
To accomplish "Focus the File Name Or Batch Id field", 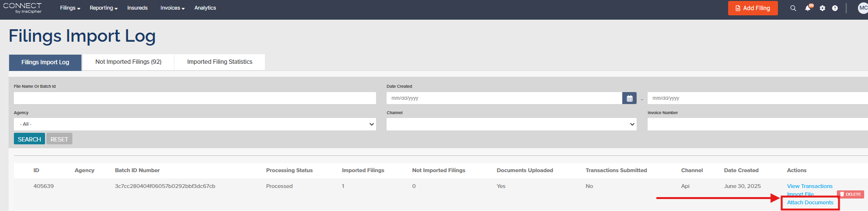I will pyautogui.click(x=195, y=98).
